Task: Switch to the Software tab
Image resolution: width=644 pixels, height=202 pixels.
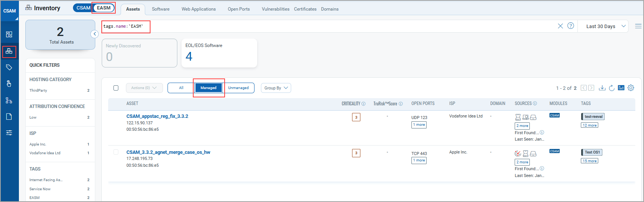Action: tap(161, 9)
